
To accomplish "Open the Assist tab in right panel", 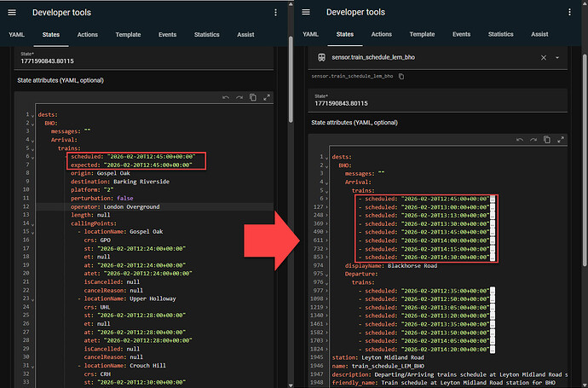I will pyautogui.click(x=539, y=34).
